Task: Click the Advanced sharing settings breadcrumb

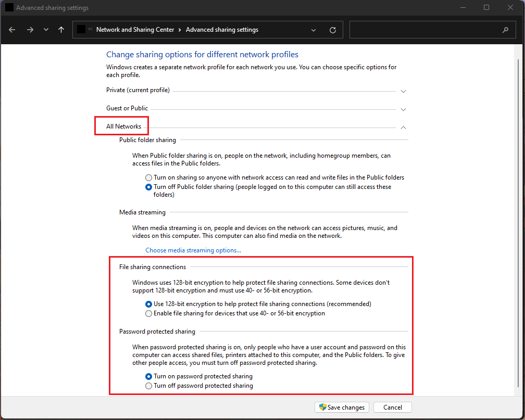Action: [222, 30]
